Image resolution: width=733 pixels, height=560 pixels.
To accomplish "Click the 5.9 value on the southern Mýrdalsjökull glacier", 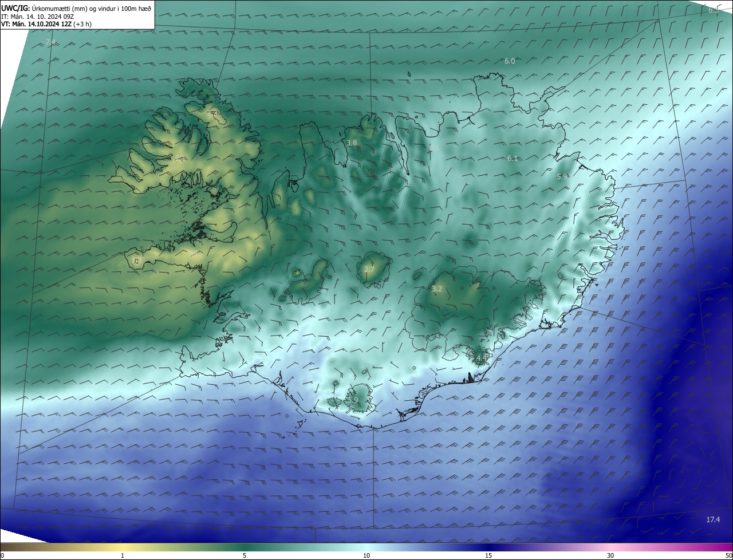I will coord(353,400).
